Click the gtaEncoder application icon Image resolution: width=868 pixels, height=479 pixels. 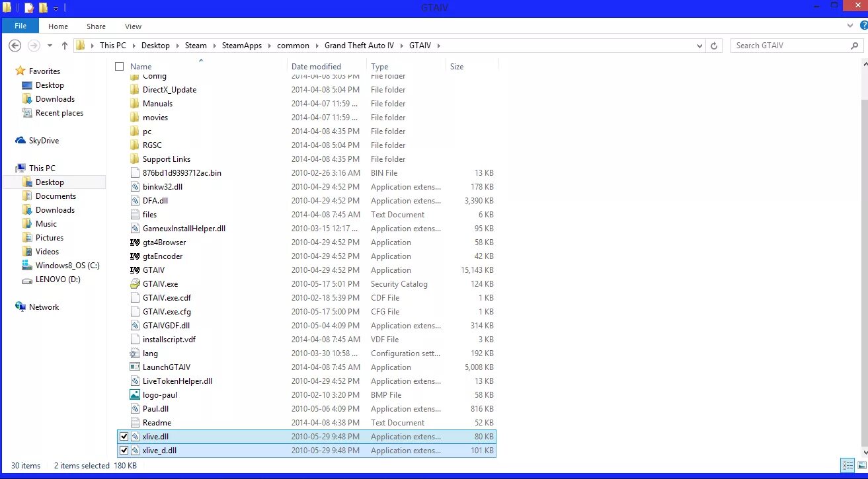coord(136,256)
